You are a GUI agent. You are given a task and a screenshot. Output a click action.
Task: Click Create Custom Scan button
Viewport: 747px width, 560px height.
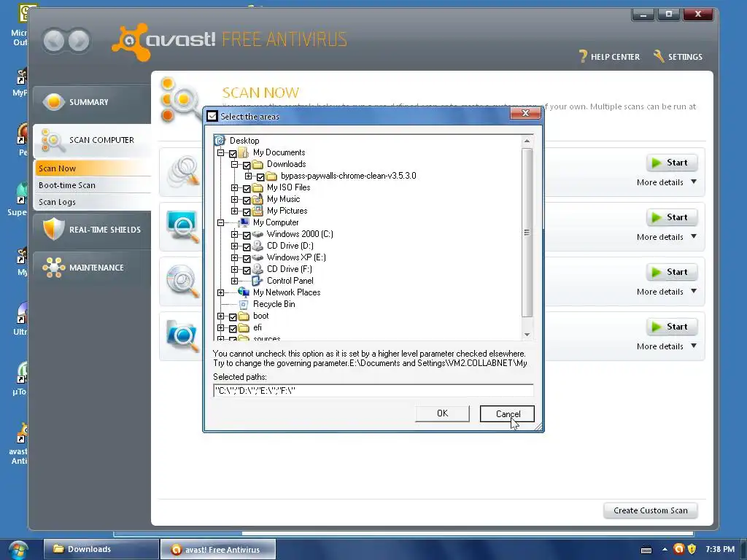pos(650,510)
